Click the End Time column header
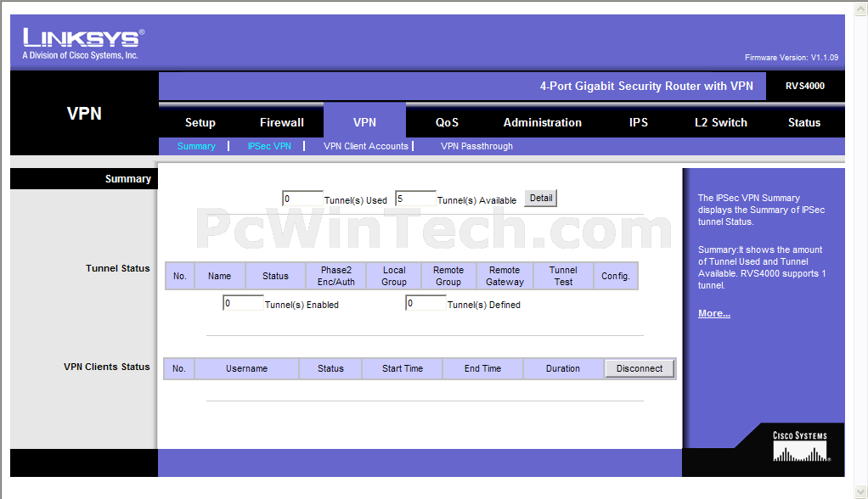Screen dimensions: 868x499 point(482,368)
